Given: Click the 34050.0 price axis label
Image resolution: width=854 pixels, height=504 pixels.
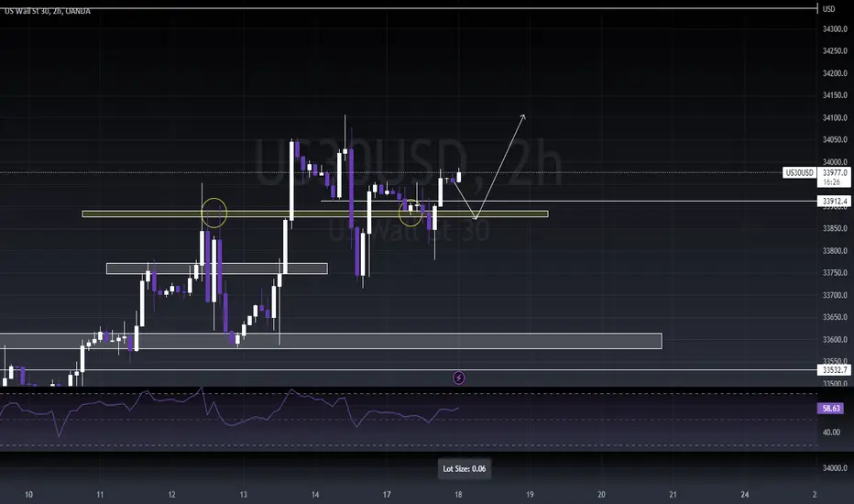Looking at the screenshot, I should pos(835,139).
